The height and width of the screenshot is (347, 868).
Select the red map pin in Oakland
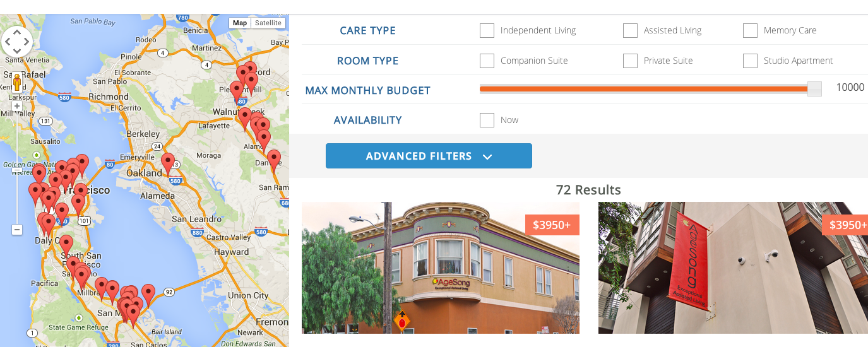168,162
